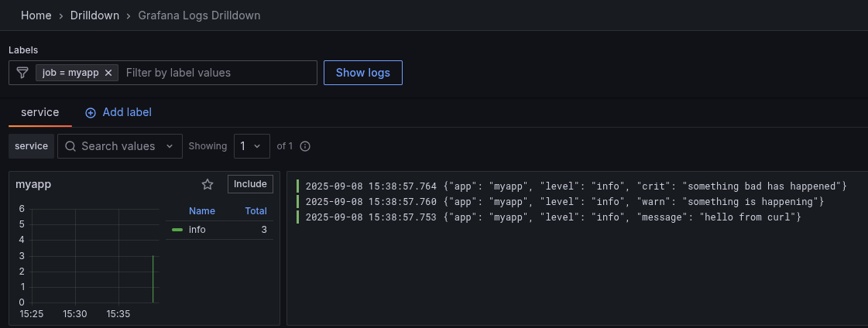
Task: Click the Add label text
Action: coord(127,112)
